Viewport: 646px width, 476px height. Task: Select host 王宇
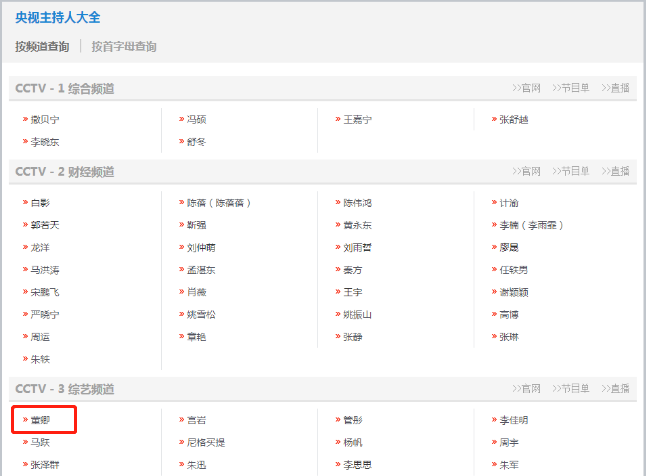pyautogui.click(x=353, y=292)
